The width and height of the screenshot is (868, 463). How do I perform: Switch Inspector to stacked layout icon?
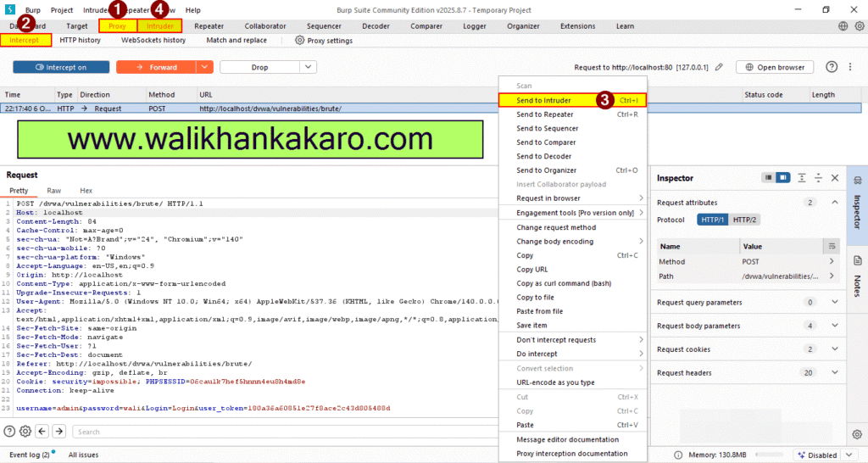pyautogui.click(x=768, y=178)
